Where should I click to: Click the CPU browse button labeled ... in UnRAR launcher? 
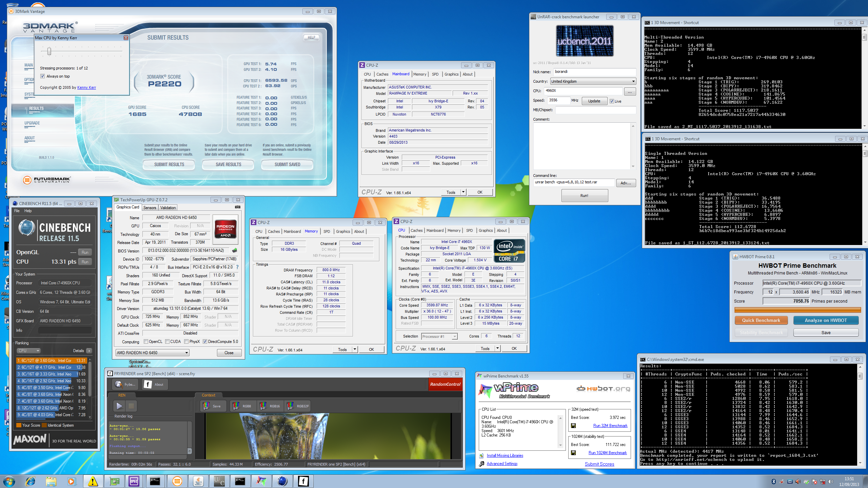pyautogui.click(x=630, y=91)
